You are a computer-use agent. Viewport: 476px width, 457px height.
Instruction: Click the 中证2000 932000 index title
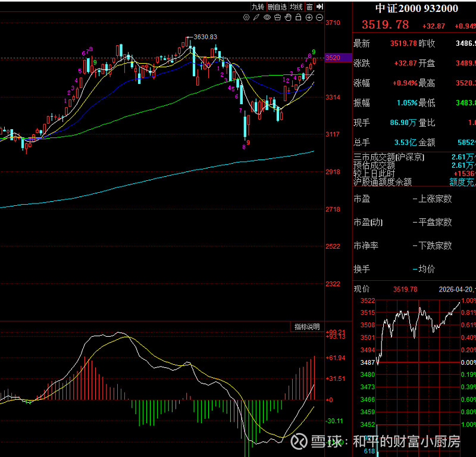(416, 8)
